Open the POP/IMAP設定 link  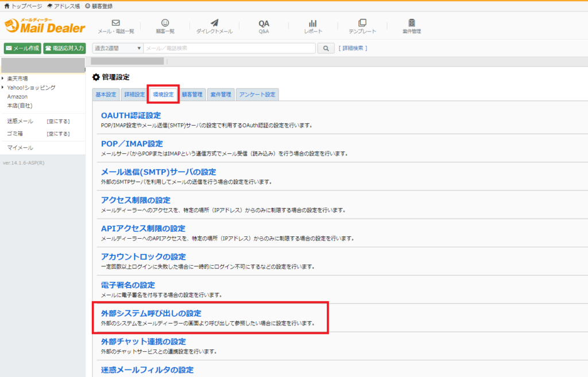pyautogui.click(x=131, y=143)
